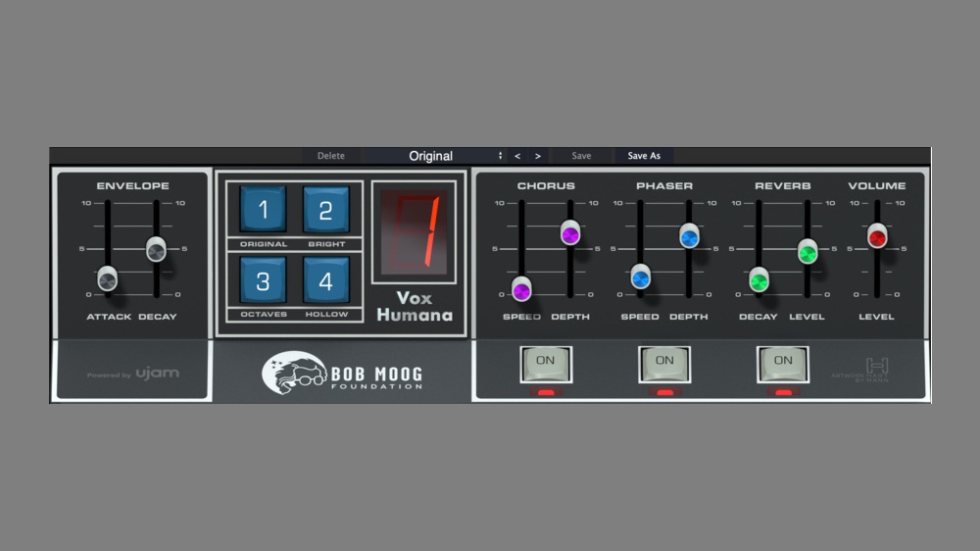This screenshot has width=980, height=551.
Task: Toggle the Phaser ON switch
Action: coord(664,362)
